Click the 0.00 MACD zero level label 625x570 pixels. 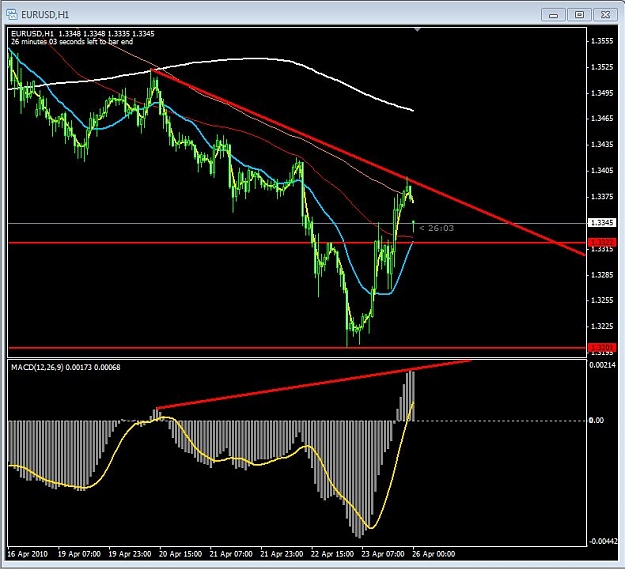click(x=596, y=420)
